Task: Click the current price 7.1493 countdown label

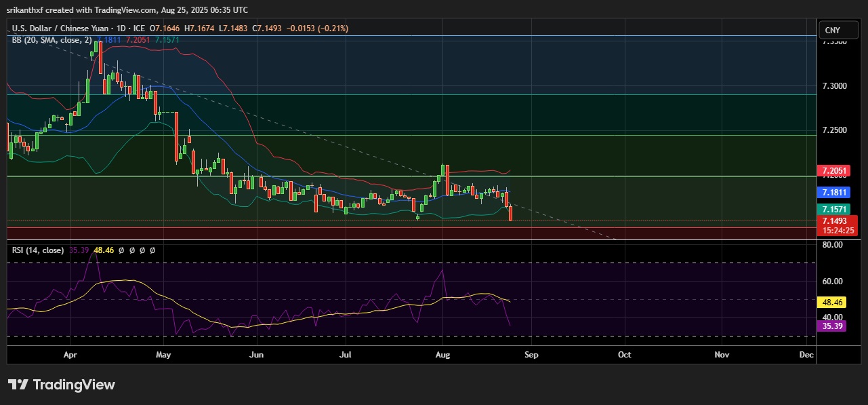Action: coord(838,225)
